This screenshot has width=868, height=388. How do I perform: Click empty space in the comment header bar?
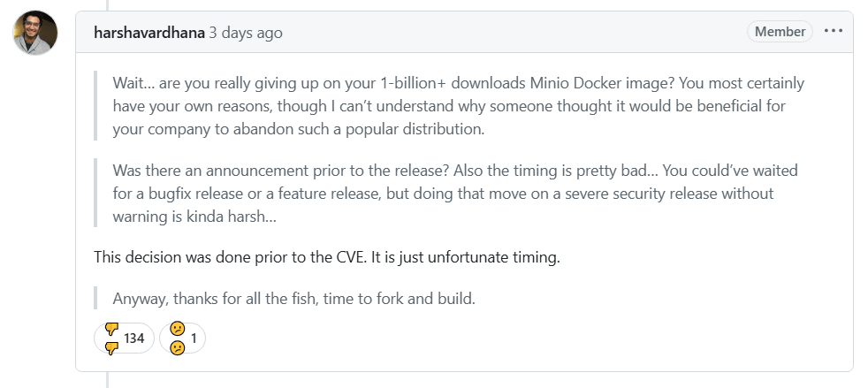pyautogui.click(x=513, y=33)
